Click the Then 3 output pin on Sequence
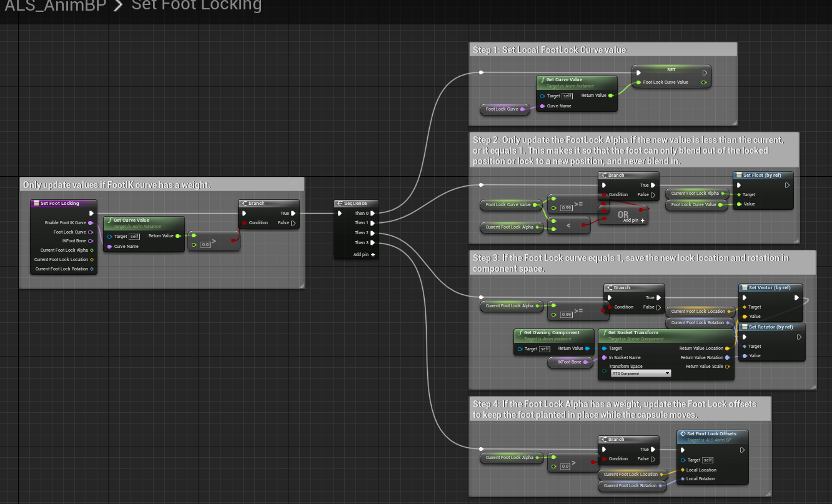 373,243
